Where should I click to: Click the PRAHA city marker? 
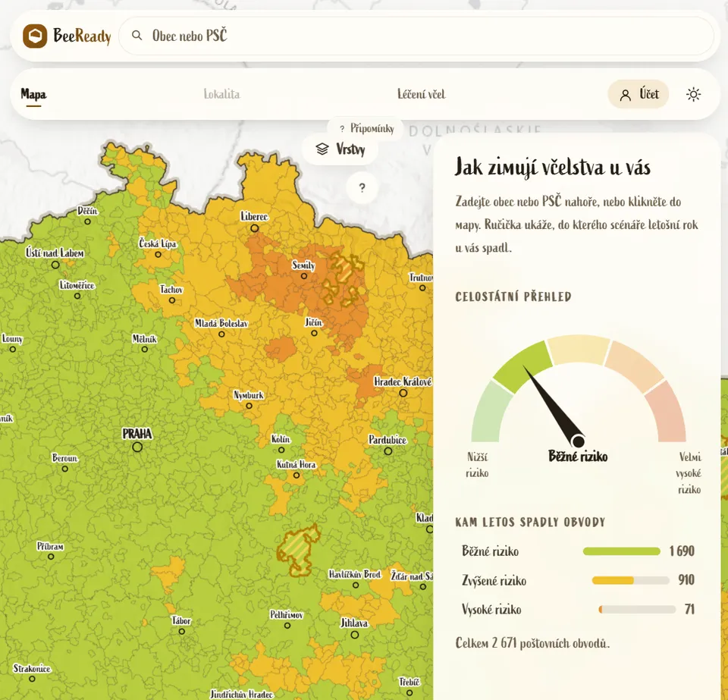[137, 447]
